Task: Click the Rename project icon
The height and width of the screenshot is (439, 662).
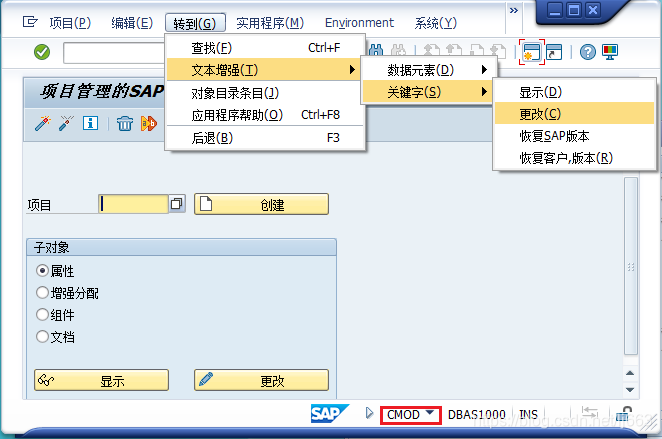Action: pyautogui.click(x=149, y=123)
